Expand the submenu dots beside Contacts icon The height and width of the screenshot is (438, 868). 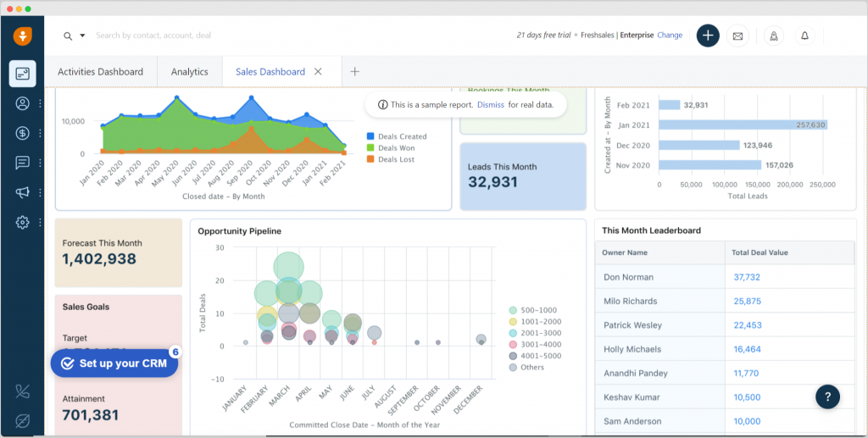(x=41, y=103)
